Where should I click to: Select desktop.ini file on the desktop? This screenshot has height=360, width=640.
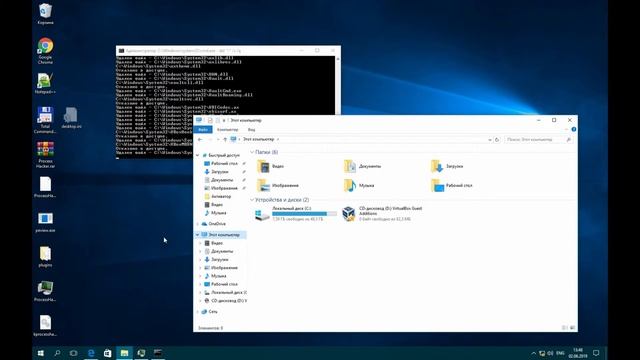[71, 118]
